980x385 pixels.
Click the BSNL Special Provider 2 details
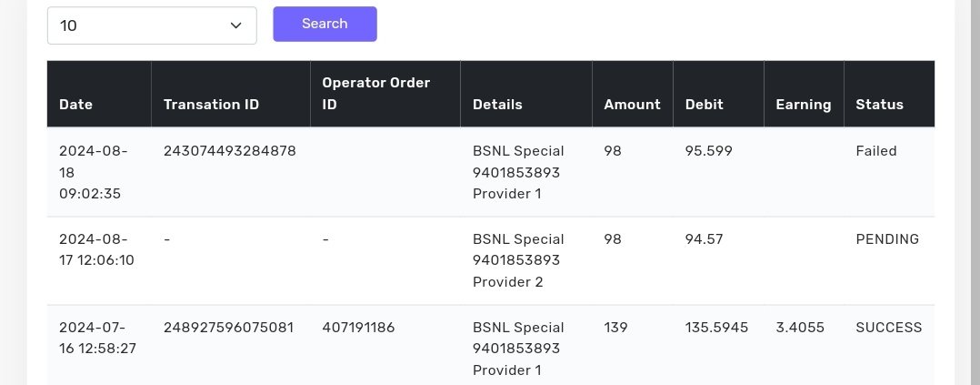(518, 260)
